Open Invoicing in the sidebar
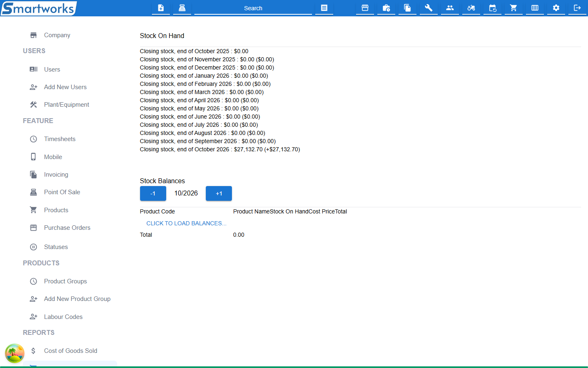The height and width of the screenshot is (368, 588). 70,175
